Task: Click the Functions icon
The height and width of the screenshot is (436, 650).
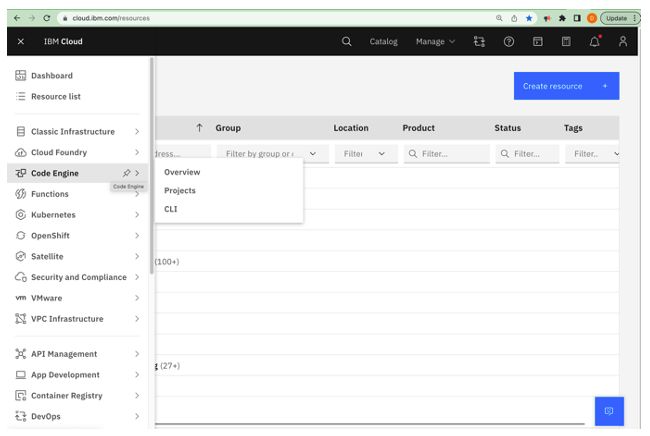Action: pos(20,194)
